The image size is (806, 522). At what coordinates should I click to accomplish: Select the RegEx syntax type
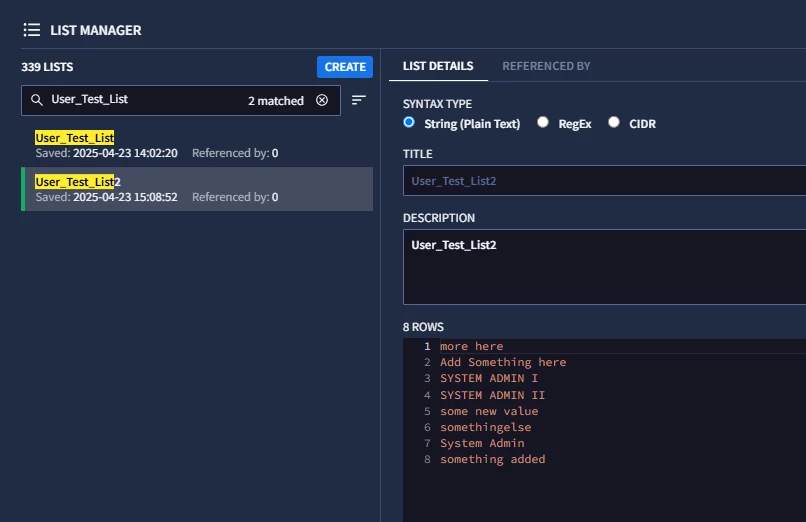(x=543, y=122)
